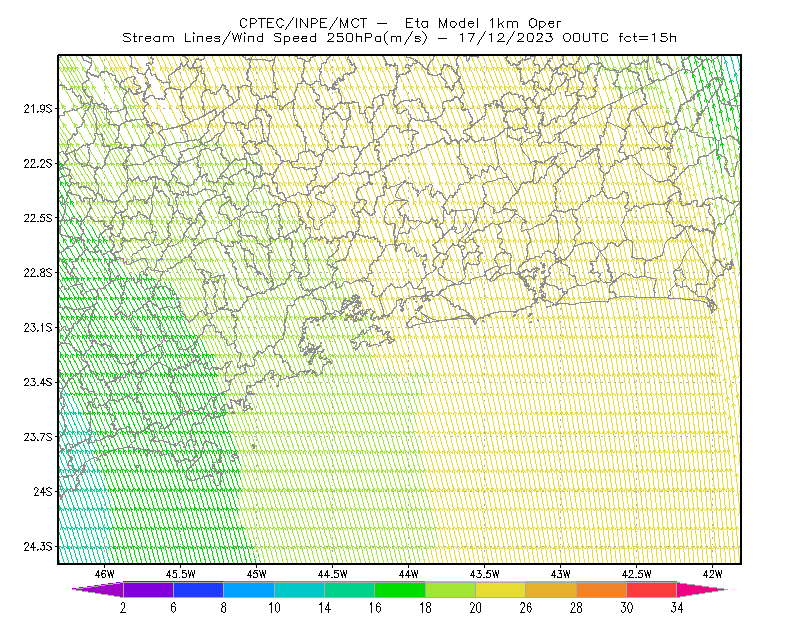Click the gold swatch between 26 and 28
The height and width of the screenshot is (618, 800).
(551, 589)
